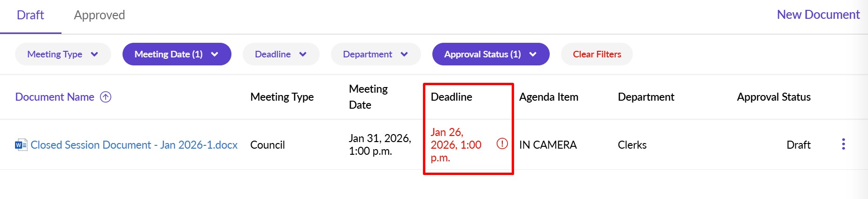Sort by the Document Name column header
Viewport: 868px width, 199px height.
click(55, 97)
